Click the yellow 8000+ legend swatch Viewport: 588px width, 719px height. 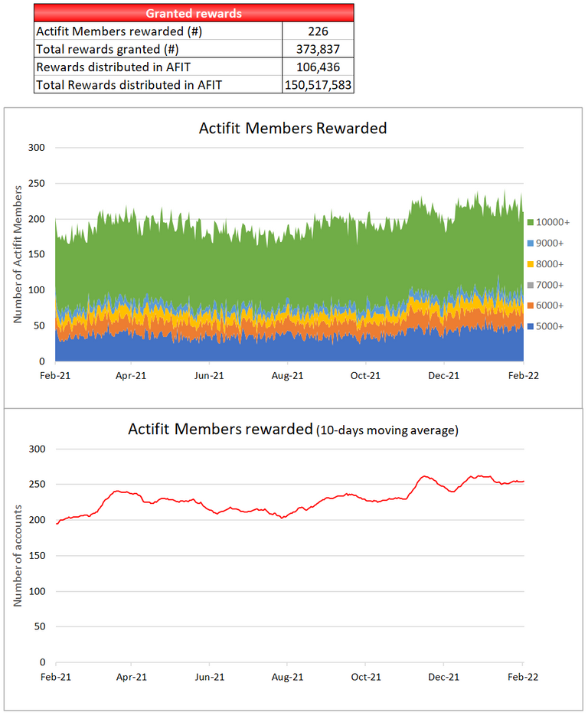531,264
